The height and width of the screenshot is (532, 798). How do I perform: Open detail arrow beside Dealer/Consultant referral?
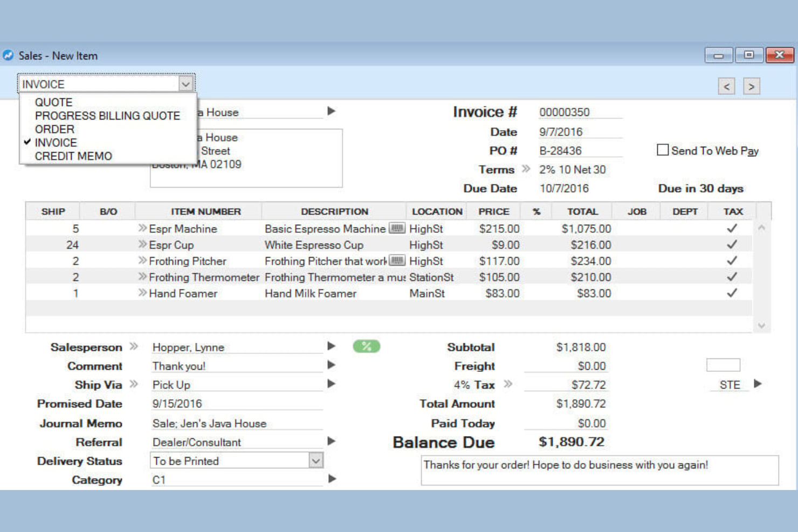332,441
